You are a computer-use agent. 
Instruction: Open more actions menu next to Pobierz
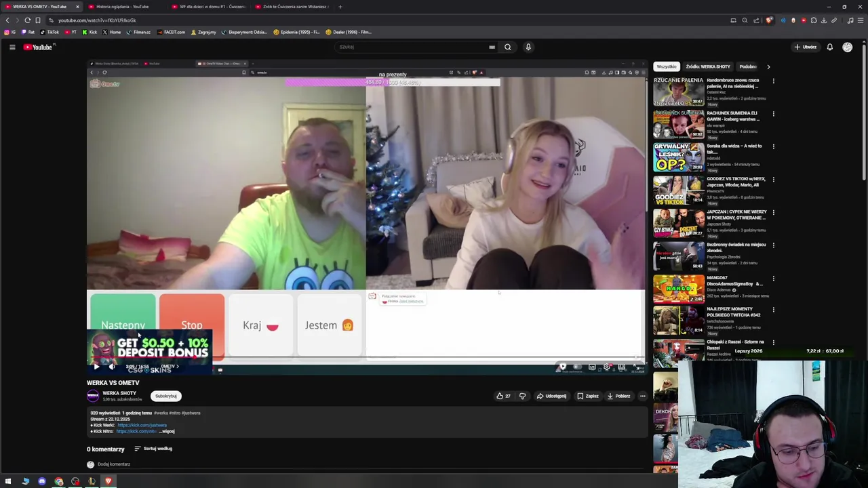642,396
